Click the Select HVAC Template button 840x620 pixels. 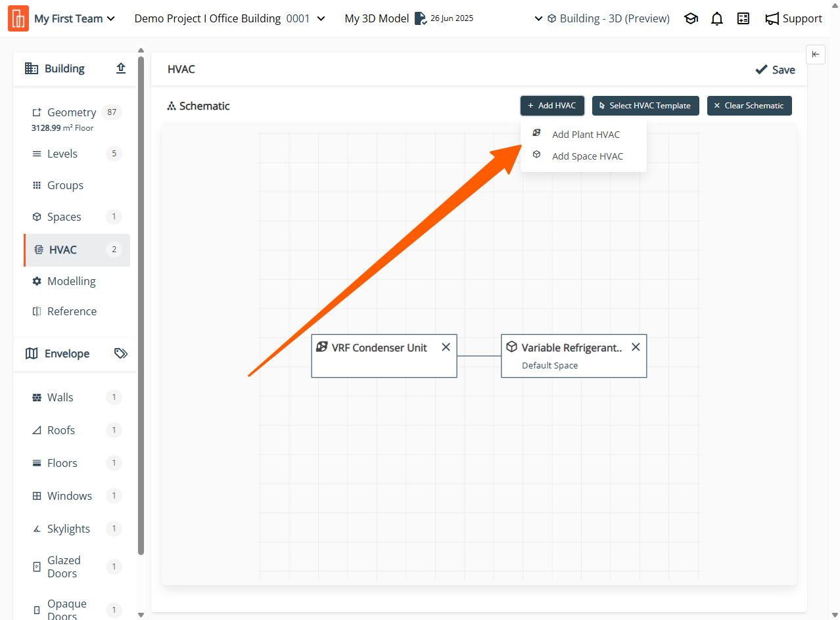(645, 106)
